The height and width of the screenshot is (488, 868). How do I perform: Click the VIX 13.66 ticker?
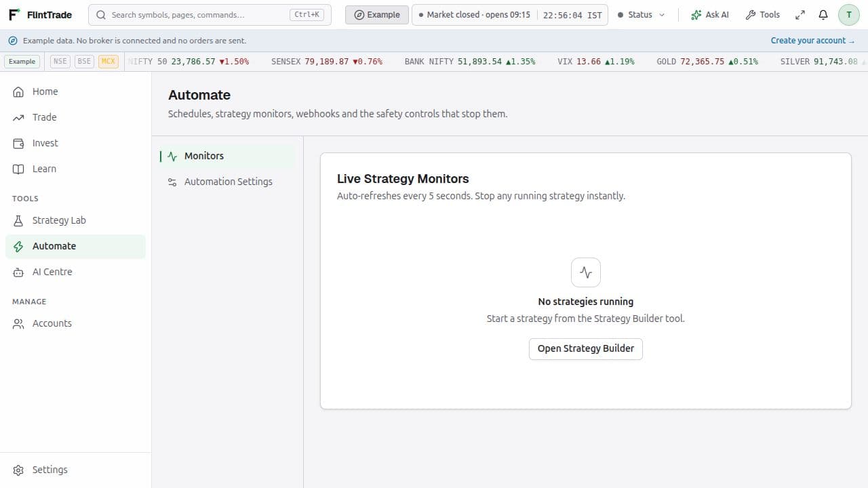[x=596, y=62]
